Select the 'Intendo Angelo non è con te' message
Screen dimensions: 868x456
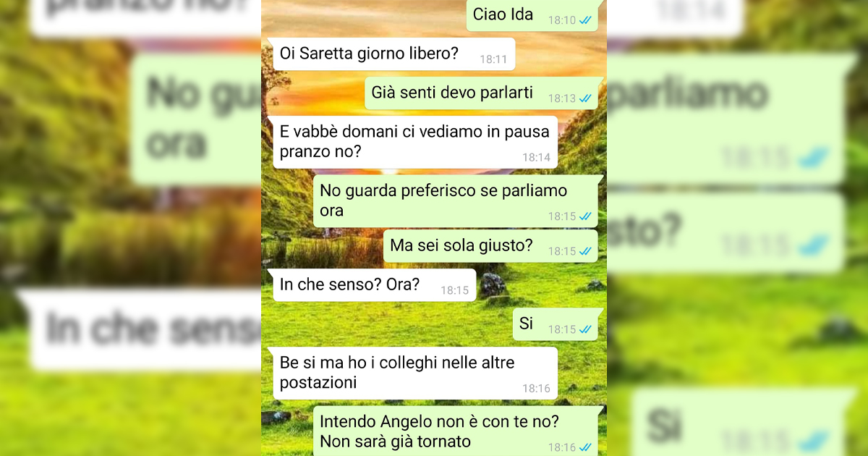pos(458,431)
